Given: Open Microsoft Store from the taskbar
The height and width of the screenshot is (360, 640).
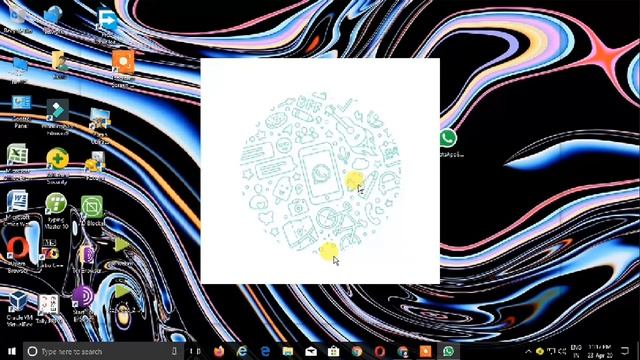Looking at the screenshot, I should pos(333,351).
